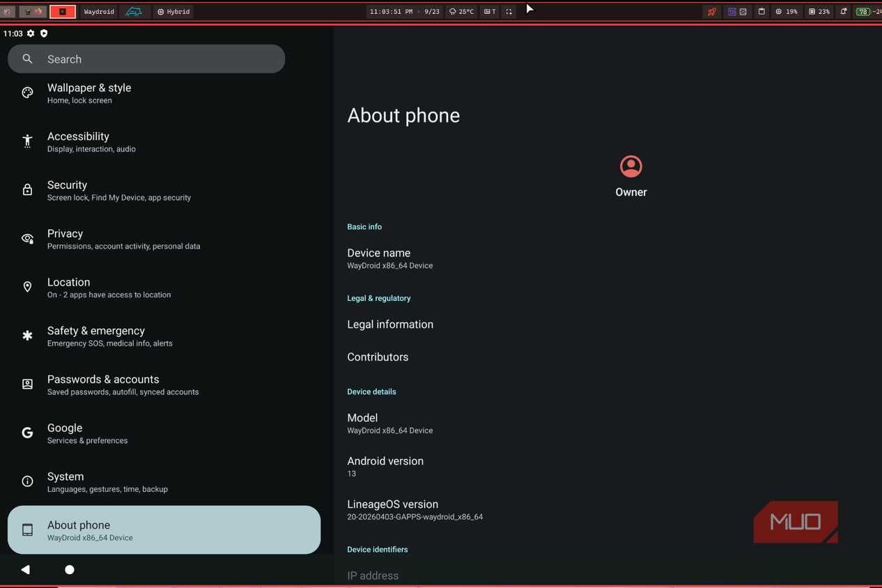Edit the Device name entry
This screenshot has width=882, height=588.
tap(608, 258)
